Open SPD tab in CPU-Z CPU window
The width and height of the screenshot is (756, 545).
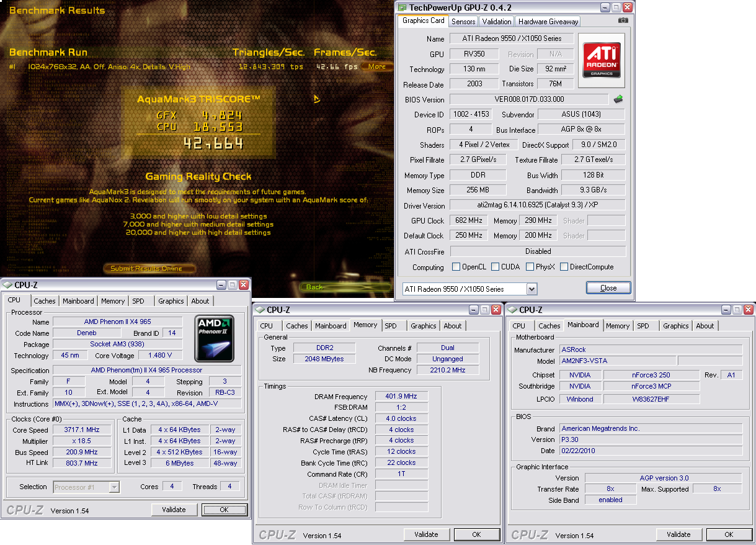coord(138,301)
